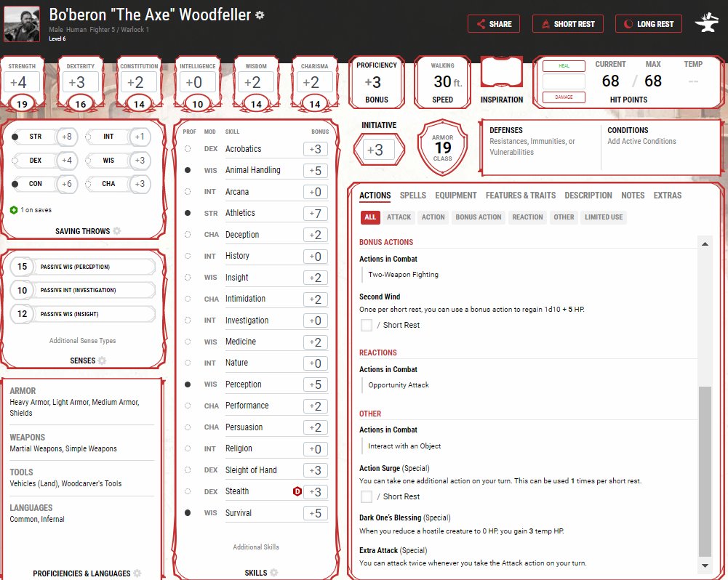
Task: Toggle STR saving throw proficiency dot
Action: click(x=15, y=137)
